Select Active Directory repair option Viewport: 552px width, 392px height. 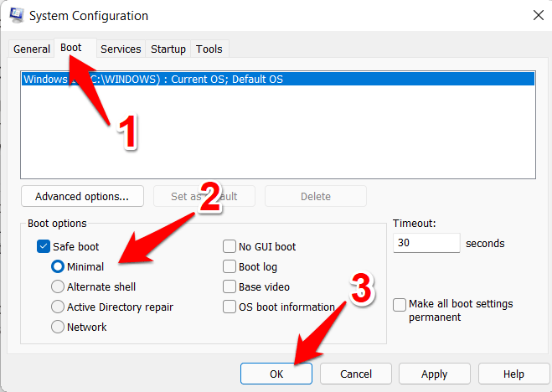[x=58, y=307]
